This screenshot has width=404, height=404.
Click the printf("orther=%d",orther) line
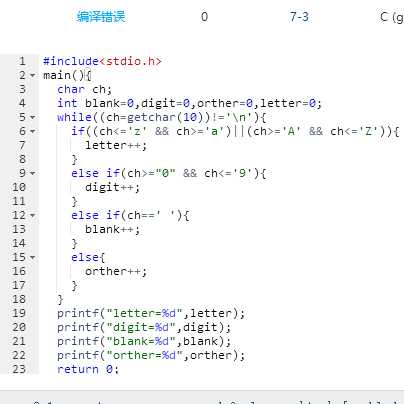click(x=151, y=355)
